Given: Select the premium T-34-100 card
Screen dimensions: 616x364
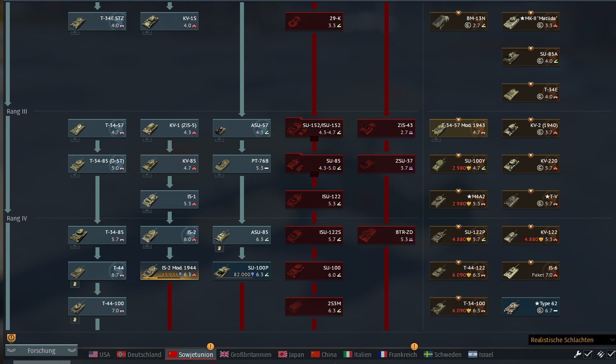Looking at the screenshot, I should pyautogui.click(x=459, y=307).
